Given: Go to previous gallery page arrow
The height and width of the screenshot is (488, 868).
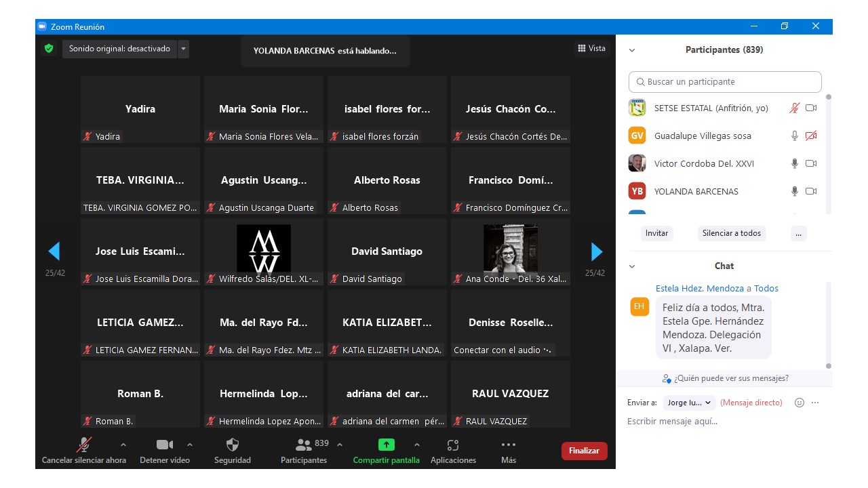Looking at the screenshot, I should [54, 251].
